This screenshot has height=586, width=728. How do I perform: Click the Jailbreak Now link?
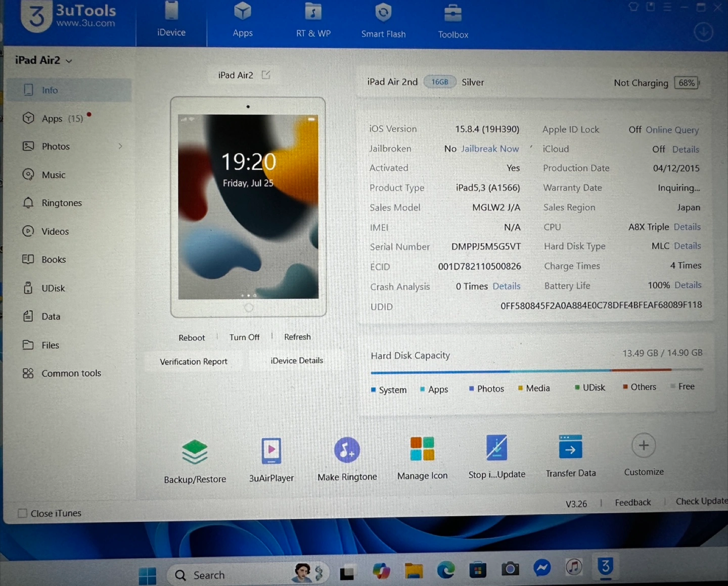(x=490, y=149)
